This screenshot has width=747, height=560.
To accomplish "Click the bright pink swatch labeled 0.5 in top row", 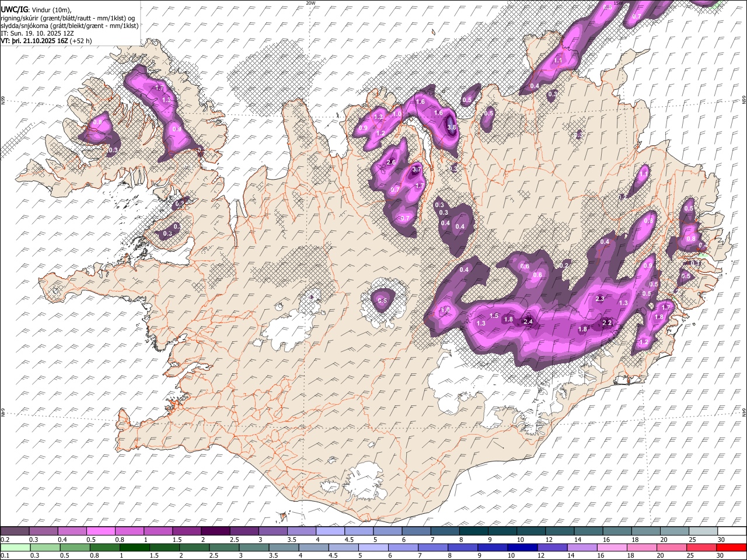I will click(x=100, y=531).
